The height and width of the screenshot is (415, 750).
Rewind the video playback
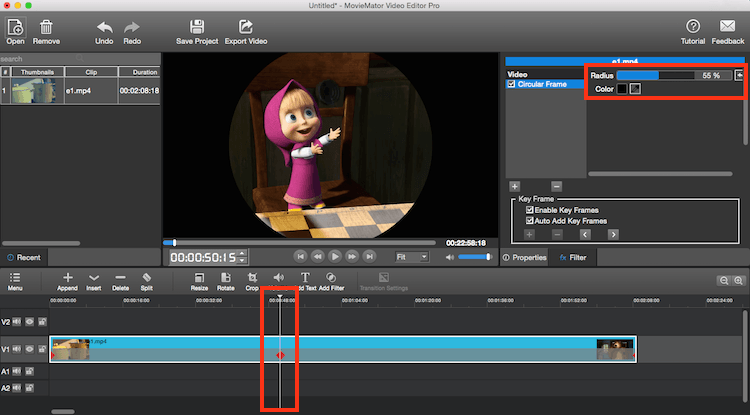[x=318, y=257]
